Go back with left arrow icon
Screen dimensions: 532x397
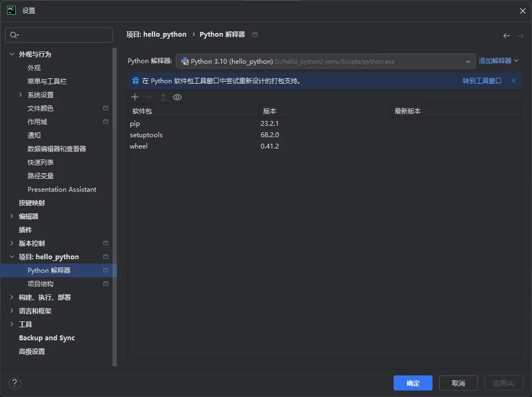[506, 36]
